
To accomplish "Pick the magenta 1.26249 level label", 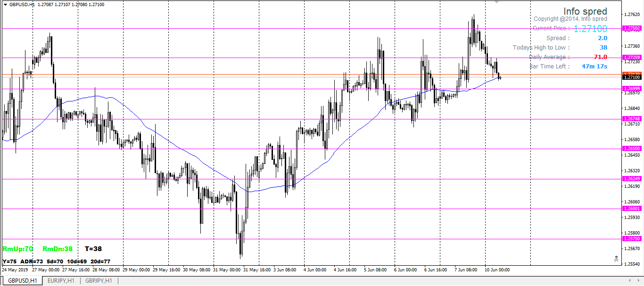I will (632, 179).
